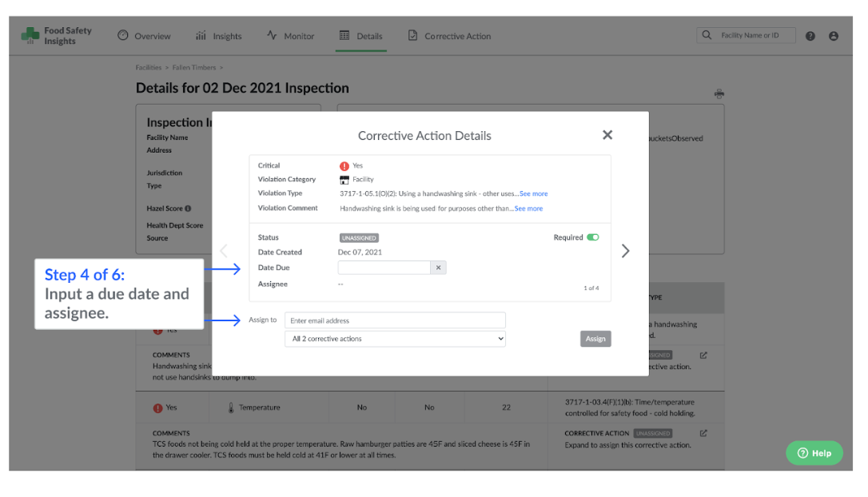Go to the Monitor tab
Viewport: 868px width, 497px height.
pyautogui.click(x=291, y=36)
